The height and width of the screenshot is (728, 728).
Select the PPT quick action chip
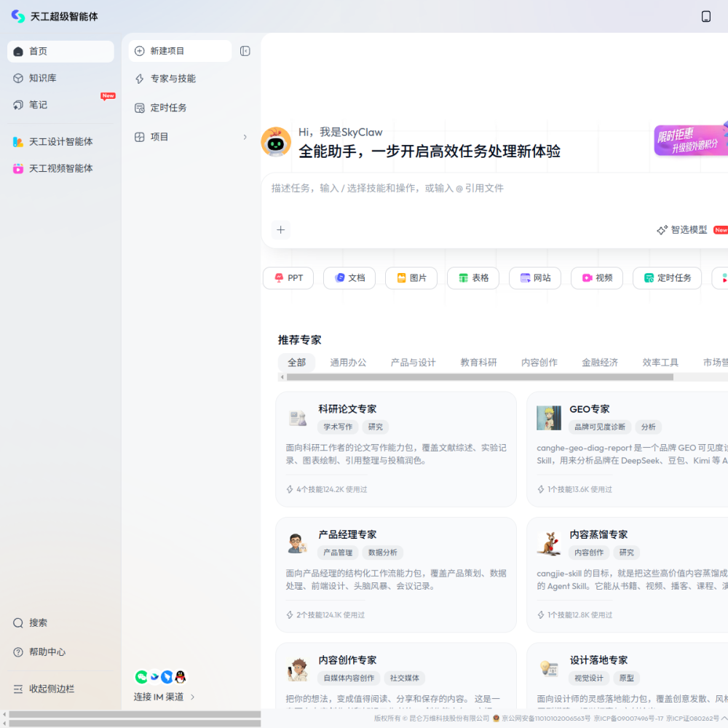coord(288,278)
